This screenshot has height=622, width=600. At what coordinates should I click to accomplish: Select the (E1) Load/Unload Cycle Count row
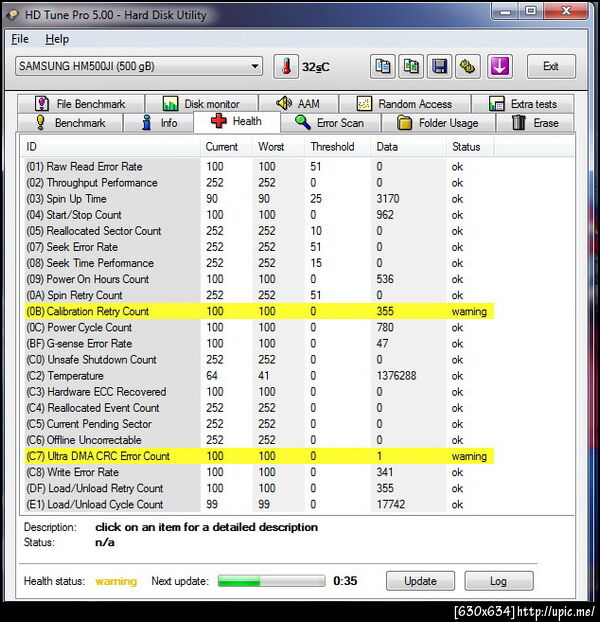(257, 505)
